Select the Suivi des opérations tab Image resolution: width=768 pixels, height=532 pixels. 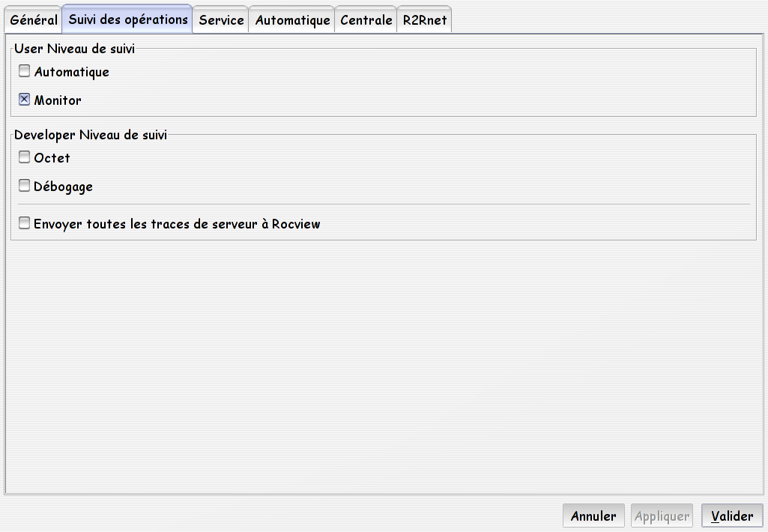click(x=127, y=19)
